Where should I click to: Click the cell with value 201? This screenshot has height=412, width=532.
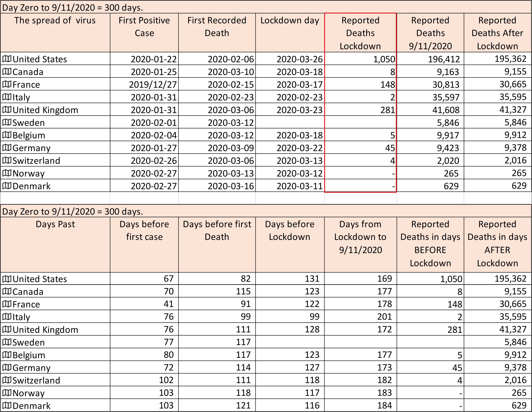tap(361, 316)
